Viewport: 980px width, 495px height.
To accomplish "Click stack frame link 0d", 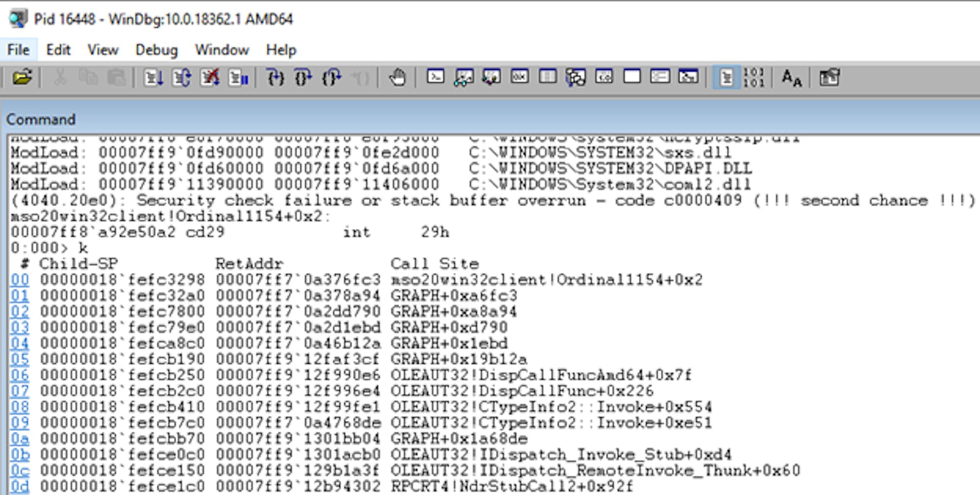I will [20, 486].
